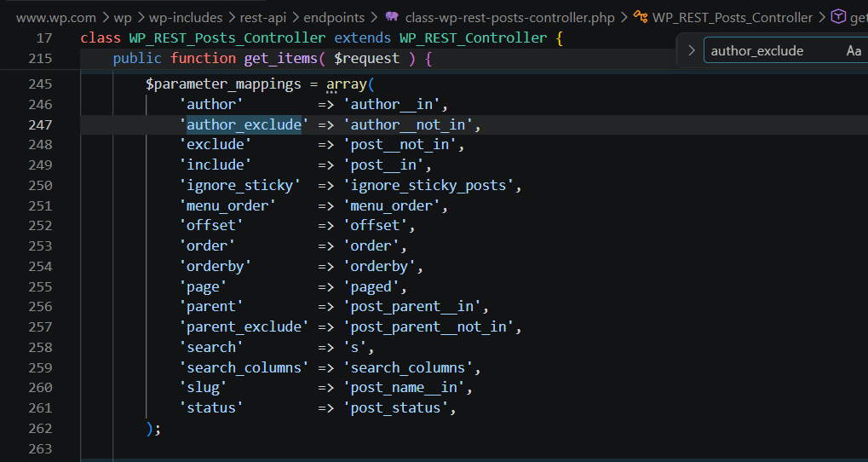The image size is (868, 462).
Task: Expand the replace toggle chevron in find widget
Action: [x=692, y=51]
